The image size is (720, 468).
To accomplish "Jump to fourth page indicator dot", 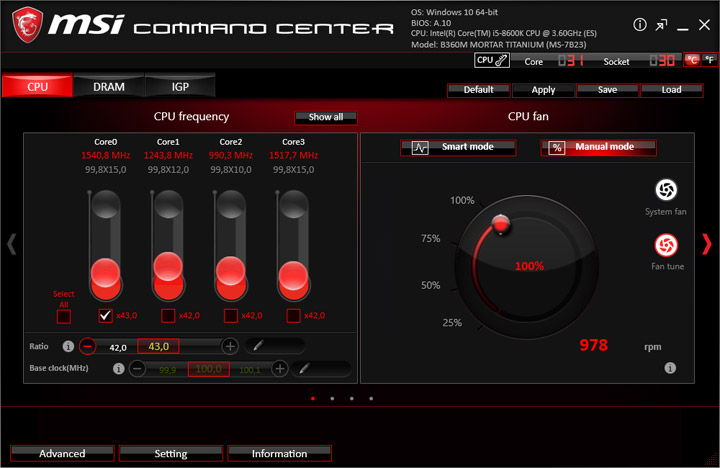I will click(x=371, y=399).
